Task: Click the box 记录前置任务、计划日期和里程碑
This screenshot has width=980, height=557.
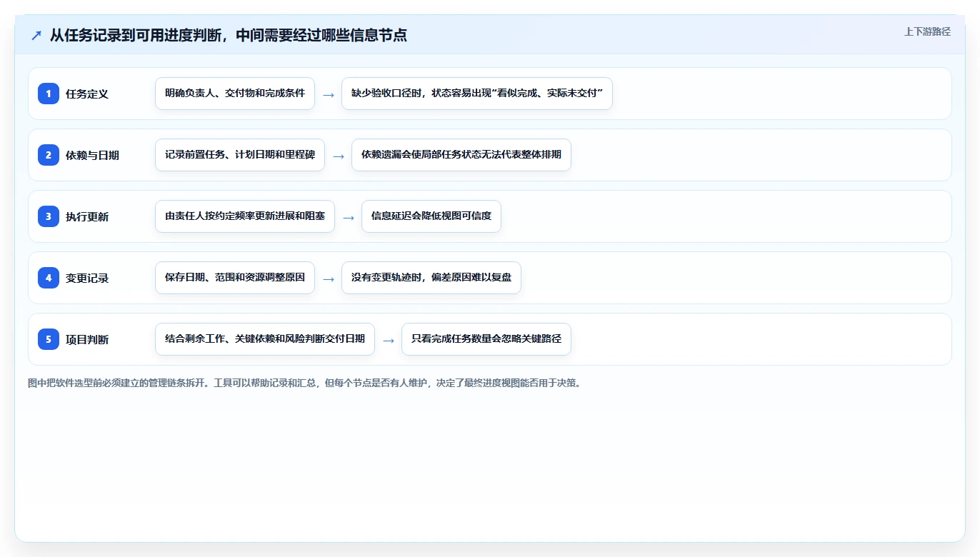Action: tap(240, 155)
